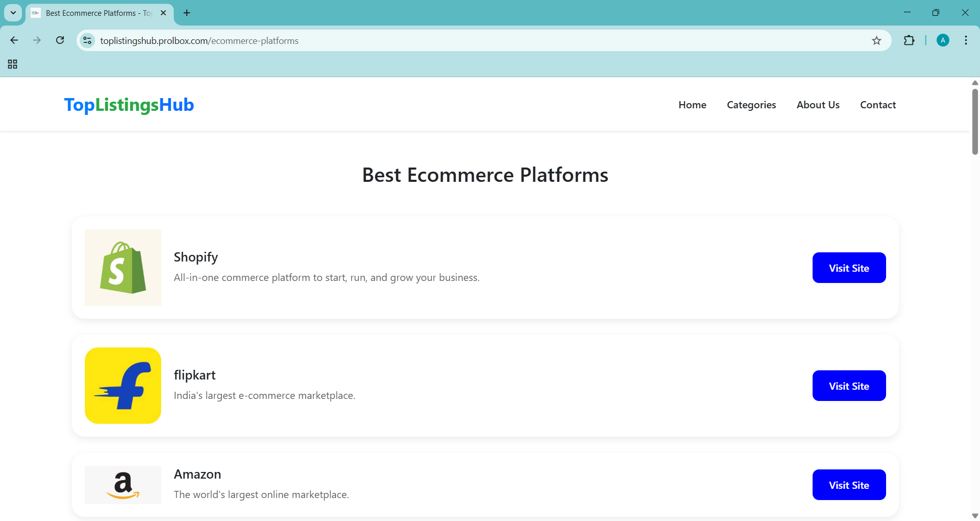Image resolution: width=980 pixels, height=521 pixels.
Task: Reload the current page
Action: [60, 40]
